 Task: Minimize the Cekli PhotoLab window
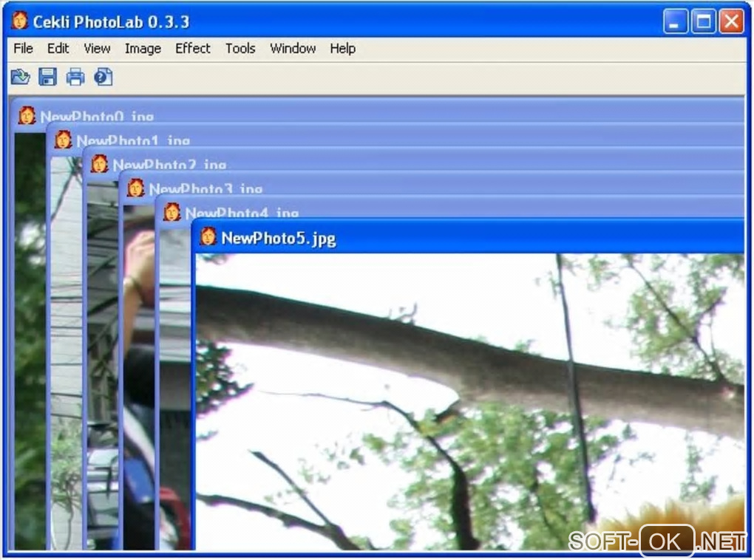click(675, 21)
